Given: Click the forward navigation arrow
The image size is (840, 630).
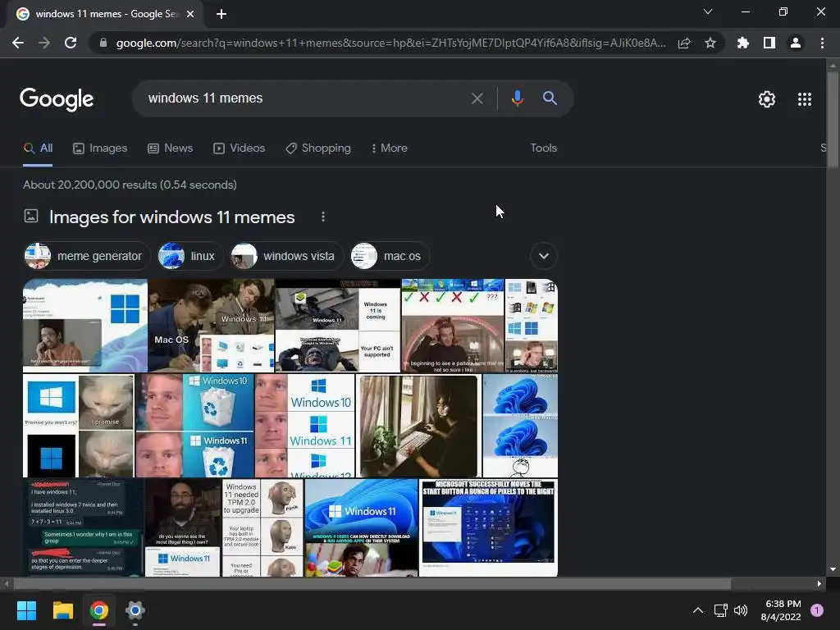Looking at the screenshot, I should click(x=44, y=43).
